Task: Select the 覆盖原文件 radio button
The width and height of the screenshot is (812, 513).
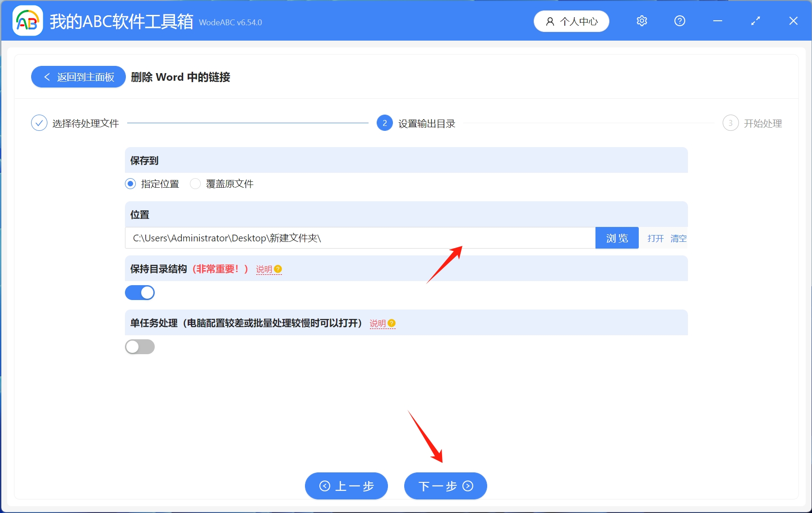Action: (195, 184)
